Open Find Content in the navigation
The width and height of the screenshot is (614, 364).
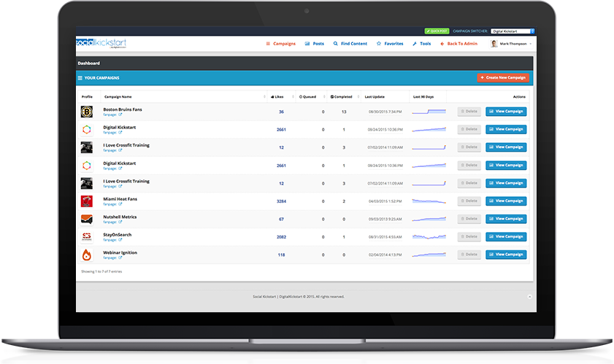(350, 44)
